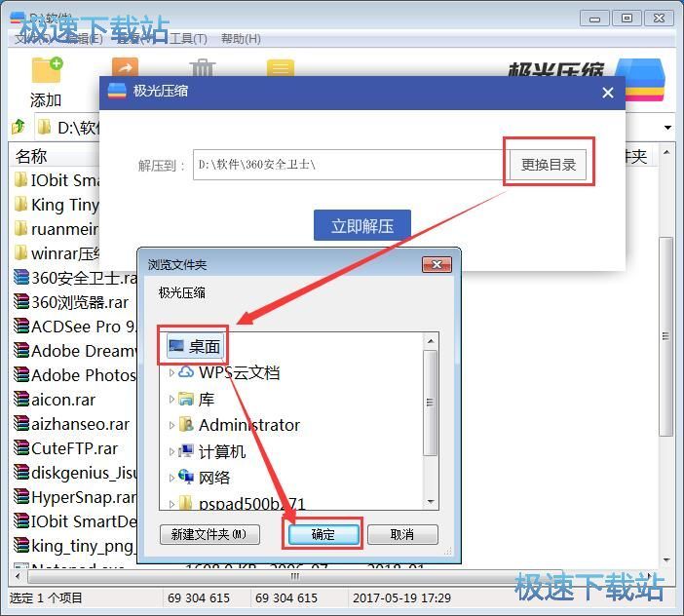
Task: Select 网络 in the folder tree
Action: [214, 478]
